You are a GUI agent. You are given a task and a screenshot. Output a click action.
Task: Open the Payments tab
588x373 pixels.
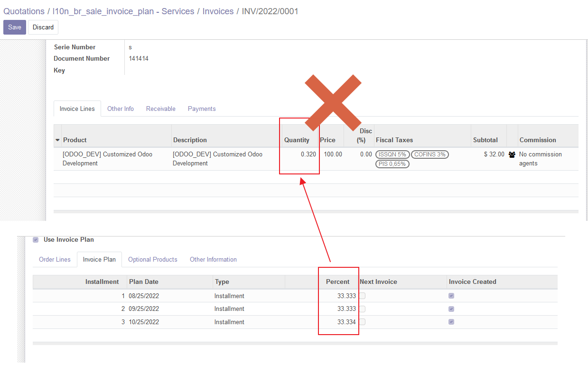[x=202, y=109]
